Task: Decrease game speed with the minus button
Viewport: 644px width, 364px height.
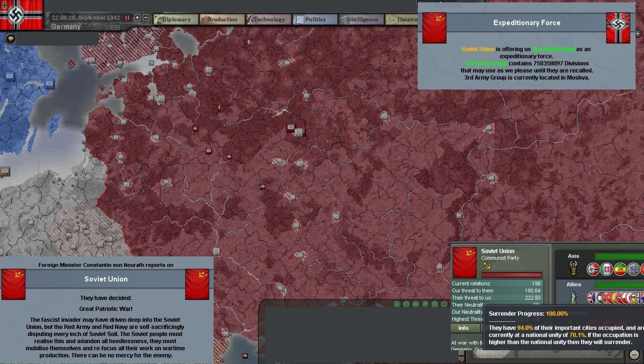Action: (146, 18)
